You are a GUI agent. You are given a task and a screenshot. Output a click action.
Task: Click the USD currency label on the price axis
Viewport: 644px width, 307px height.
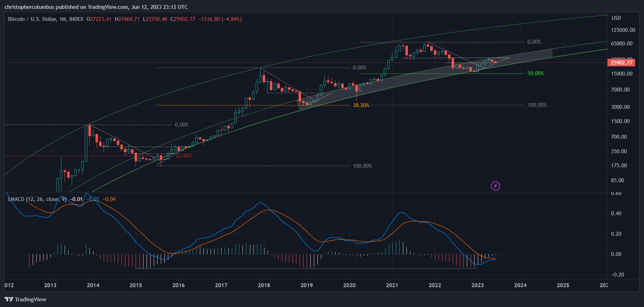pos(616,18)
